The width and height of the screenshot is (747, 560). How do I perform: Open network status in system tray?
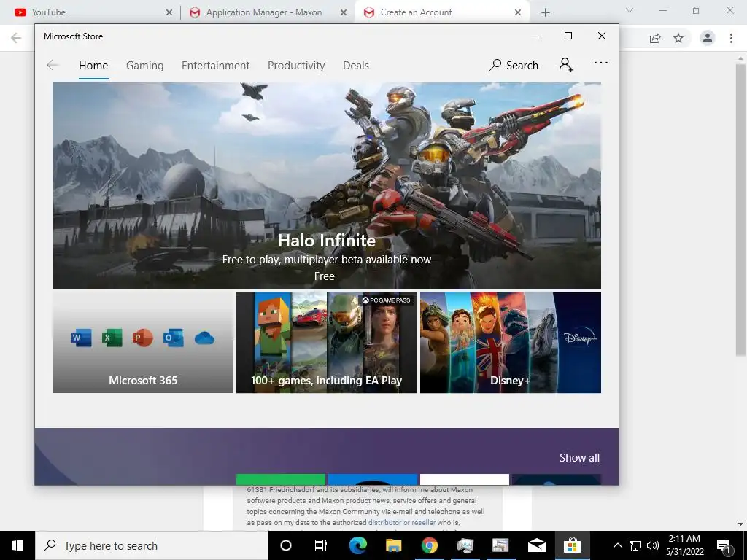[635, 545]
